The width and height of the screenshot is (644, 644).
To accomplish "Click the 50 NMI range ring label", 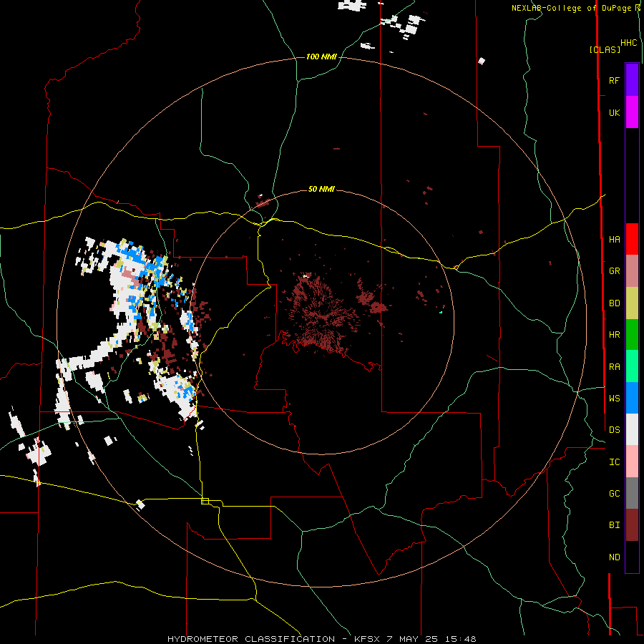I will tap(321, 190).
